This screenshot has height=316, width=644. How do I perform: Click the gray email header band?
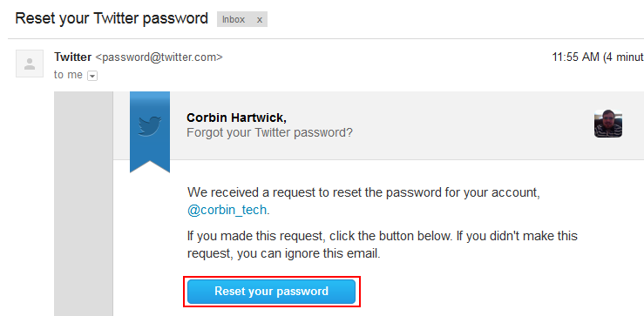407,125
